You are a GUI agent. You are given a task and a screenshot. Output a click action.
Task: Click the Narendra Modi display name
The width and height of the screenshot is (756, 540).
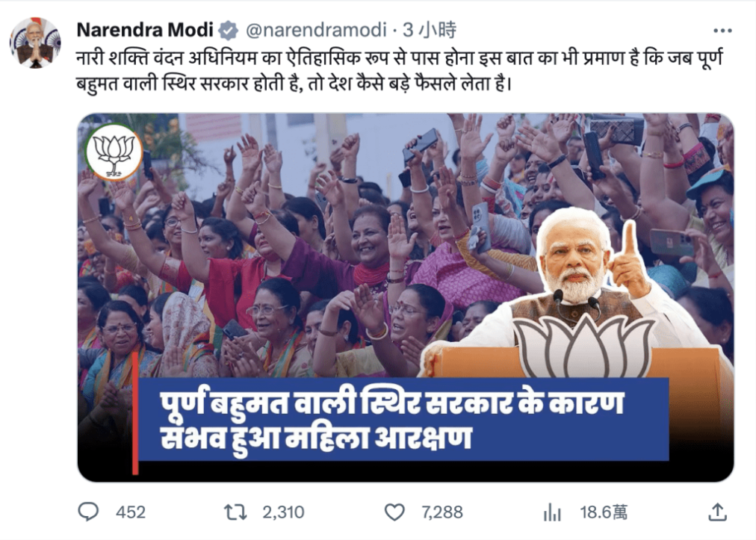point(145,30)
